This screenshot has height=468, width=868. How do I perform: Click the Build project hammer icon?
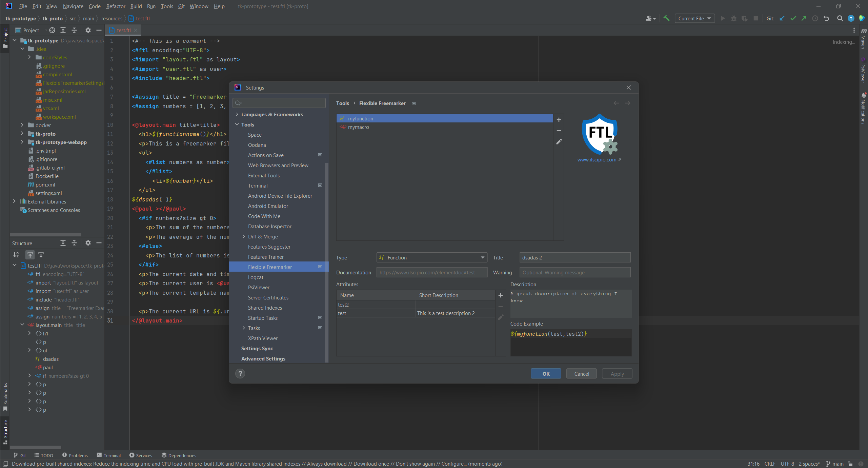pyautogui.click(x=666, y=18)
